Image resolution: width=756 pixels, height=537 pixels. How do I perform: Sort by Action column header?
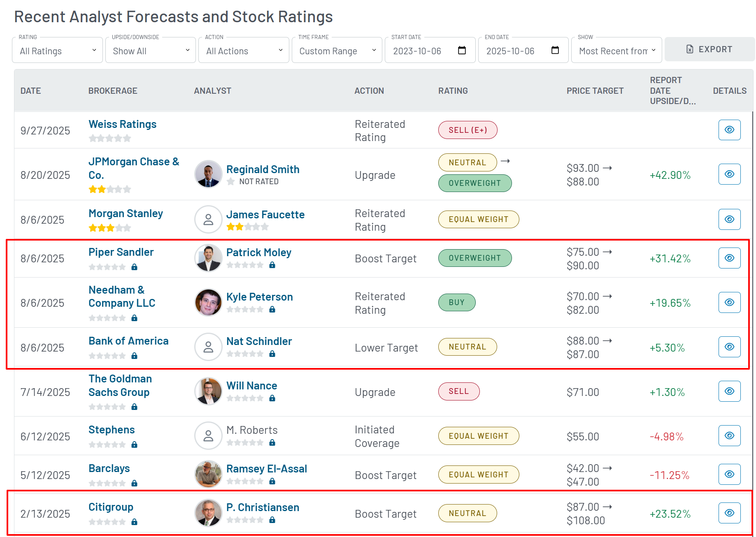[x=369, y=91]
